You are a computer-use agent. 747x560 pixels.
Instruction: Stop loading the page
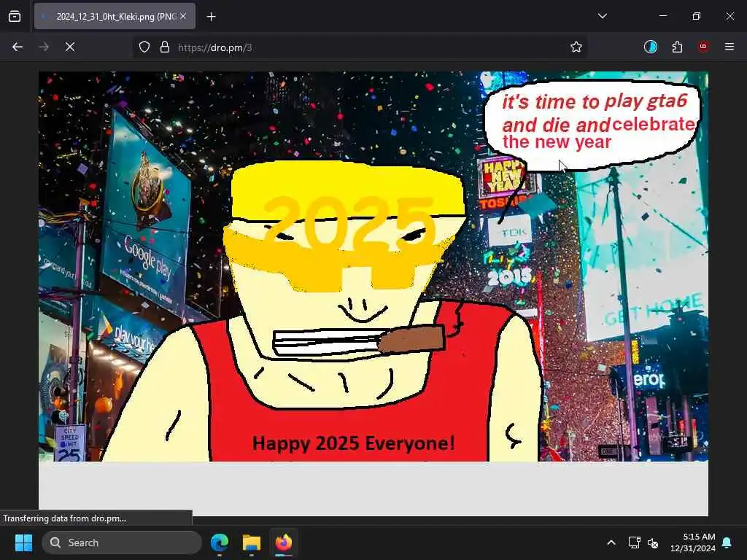tap(70, 47)
